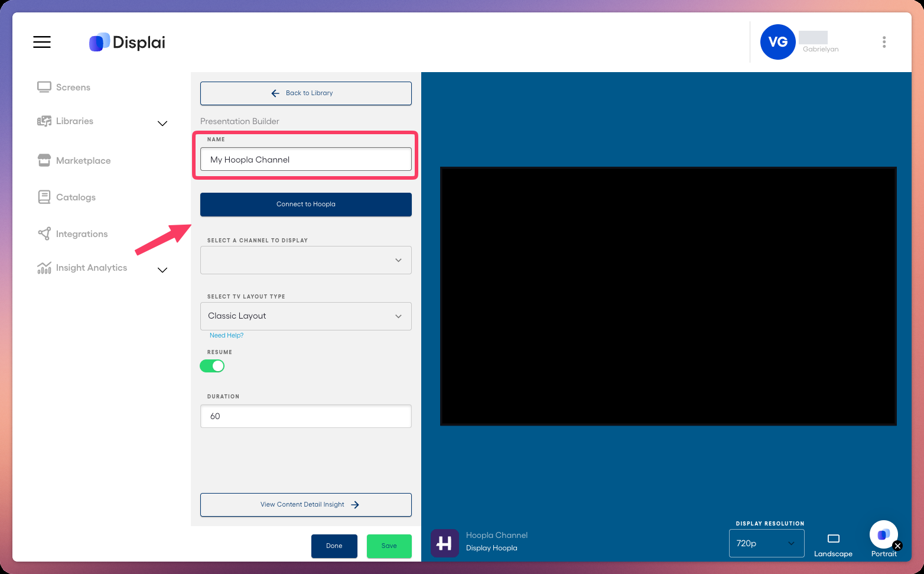Viewport: 924px width, 574px height.
Task: Open Catalogs from sidebar
Action: pos(76,197)
